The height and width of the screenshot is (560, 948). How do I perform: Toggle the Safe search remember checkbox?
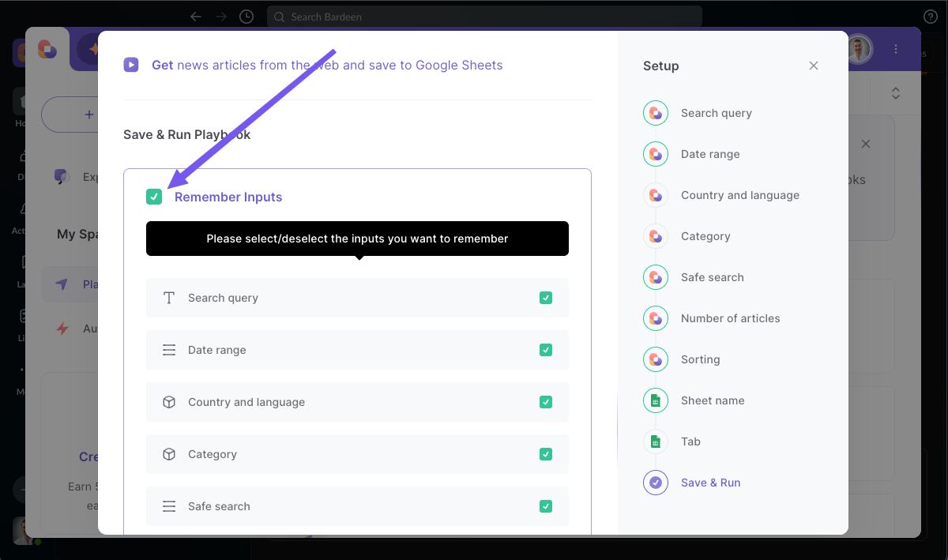546,506
